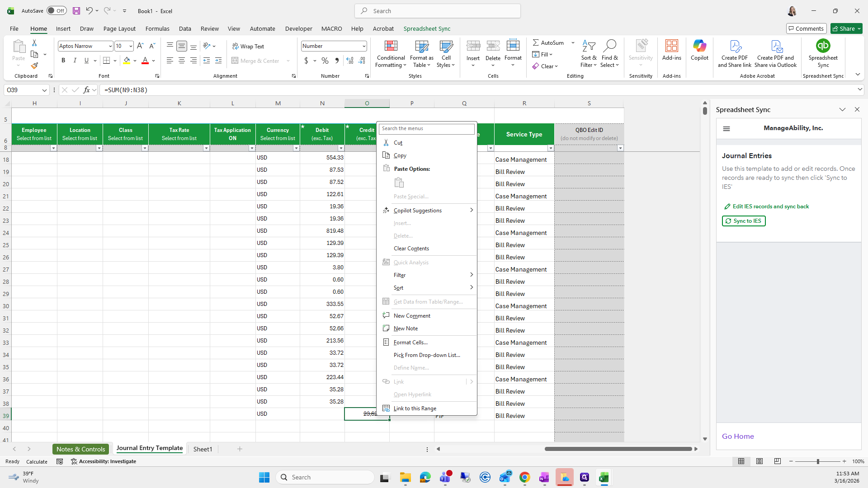868x488 pixels.
Task: Click the Sync to IES button
Action: point(744,221)
